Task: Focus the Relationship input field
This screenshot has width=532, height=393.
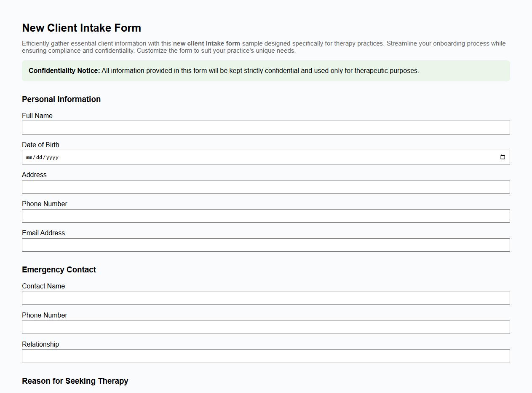Action: pyautogui.click(x=266, y=356)
